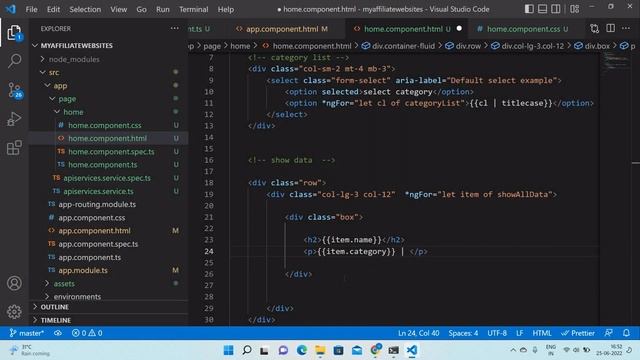Image resolution: width=640 pixels, height=360 pixels.
Task: Open changes compare icon in editor toolbar
Action: (x=595, y=29)
